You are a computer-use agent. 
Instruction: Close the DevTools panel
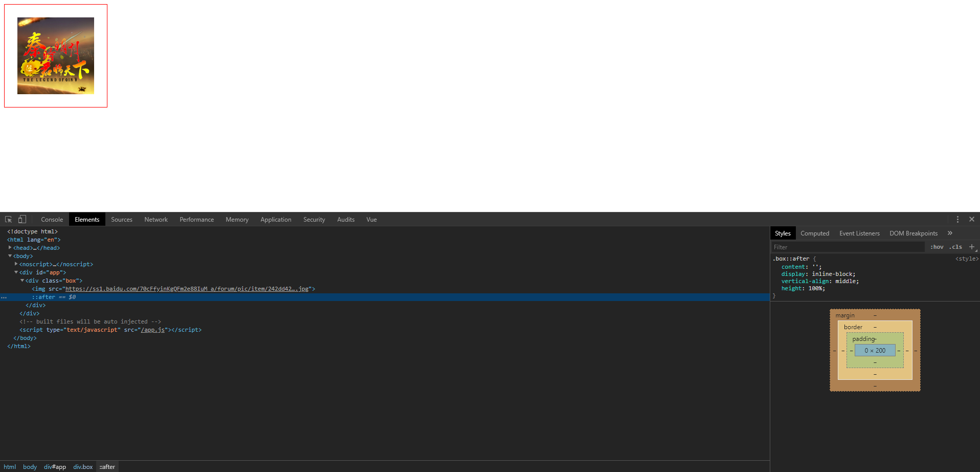tap(972, 219)
